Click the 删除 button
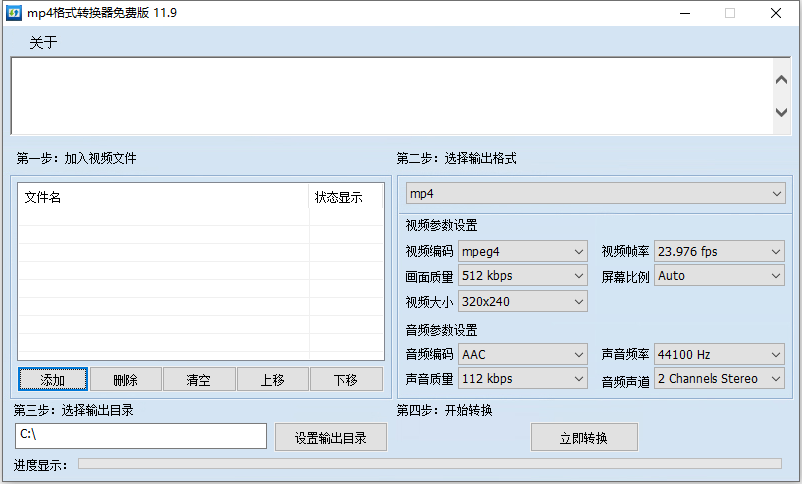 (125, 379)
